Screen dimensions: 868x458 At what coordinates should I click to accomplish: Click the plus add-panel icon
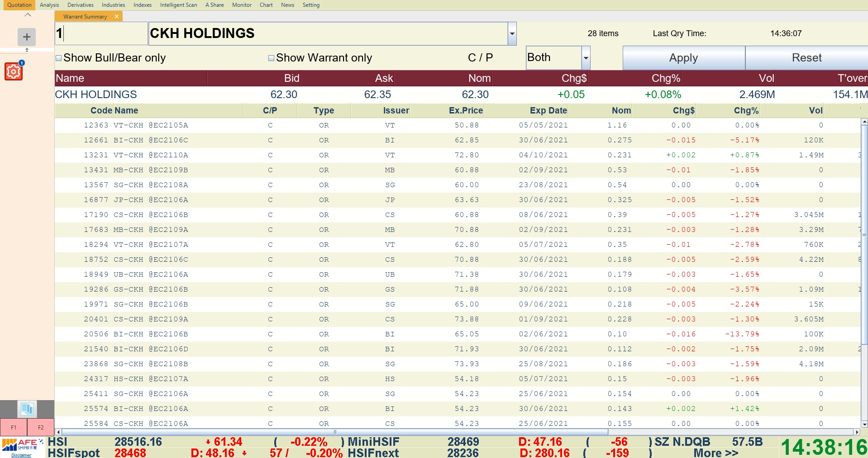point(27,37)
